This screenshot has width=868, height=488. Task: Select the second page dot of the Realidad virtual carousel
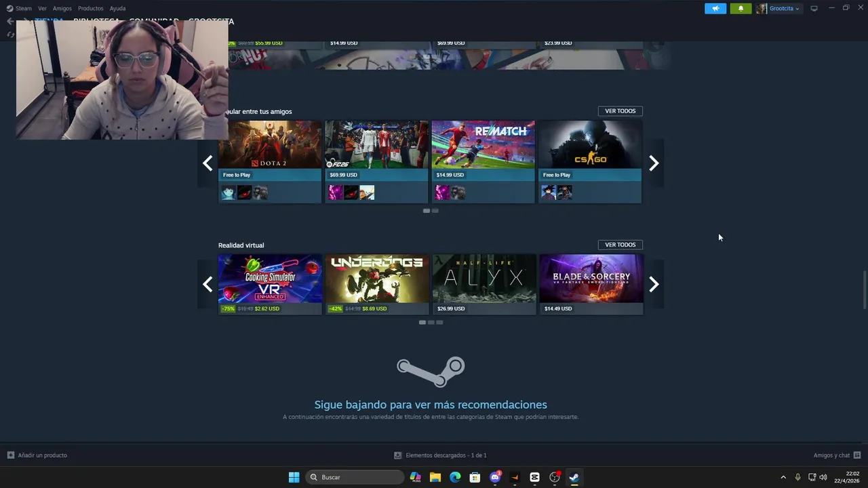431,323
